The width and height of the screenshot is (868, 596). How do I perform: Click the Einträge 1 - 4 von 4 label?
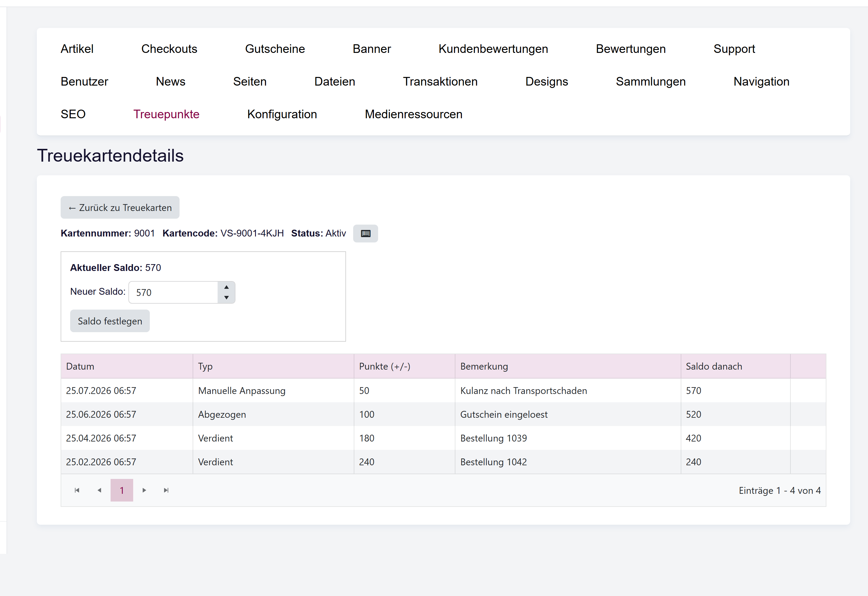click(x=780, y=491)
